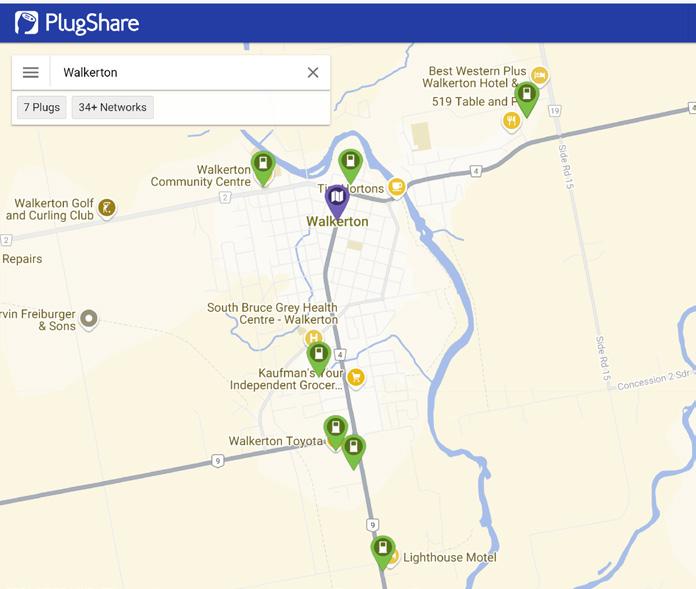Select the charger pin near the Health Centre
This screenshot has height=589, width=696.
point(319,359)
